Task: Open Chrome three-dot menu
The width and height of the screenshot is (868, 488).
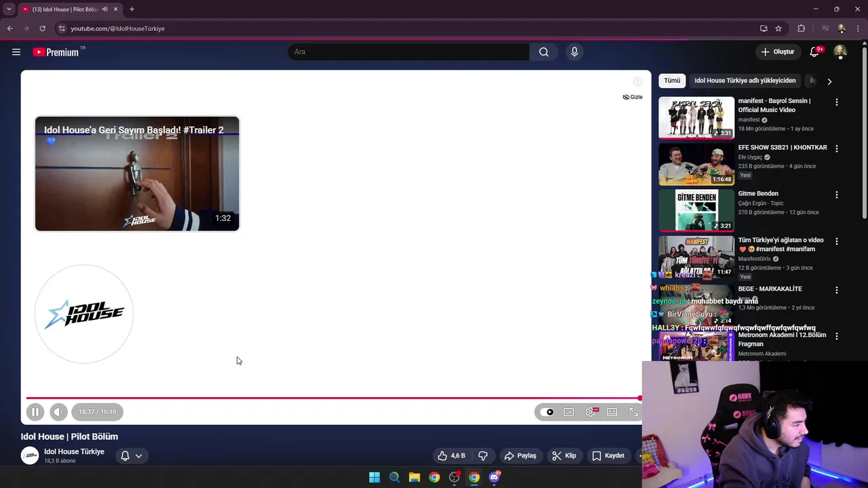Action: tap(859, 28)
